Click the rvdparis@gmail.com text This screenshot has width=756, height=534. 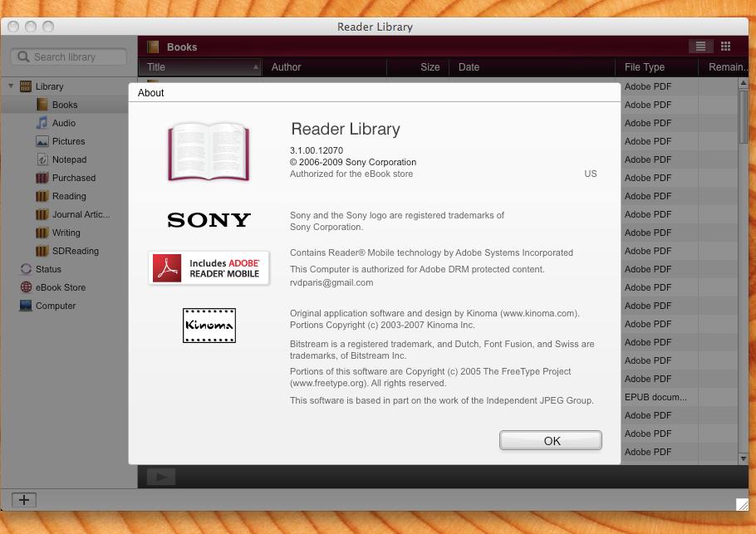click(331, 282)
